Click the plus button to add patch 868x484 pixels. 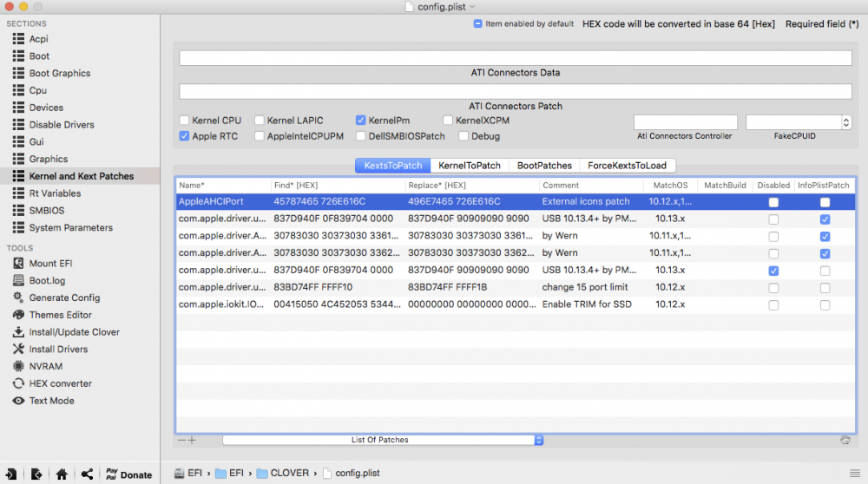pyautogui.click(x=192, y=441)
